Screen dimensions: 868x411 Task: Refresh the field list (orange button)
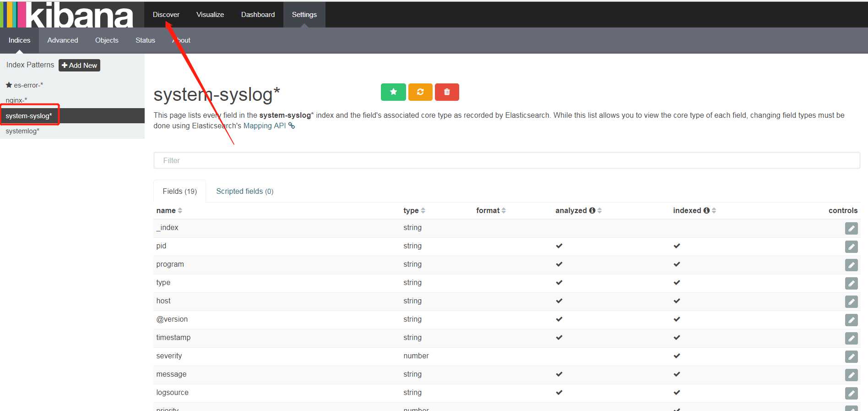coord(420,92)
